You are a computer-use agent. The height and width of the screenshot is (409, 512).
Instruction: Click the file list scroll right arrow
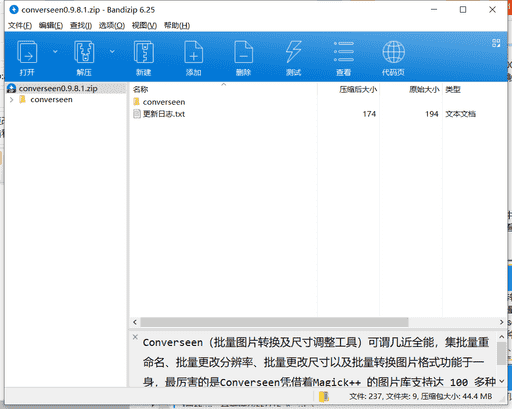[x=501, y=322]
